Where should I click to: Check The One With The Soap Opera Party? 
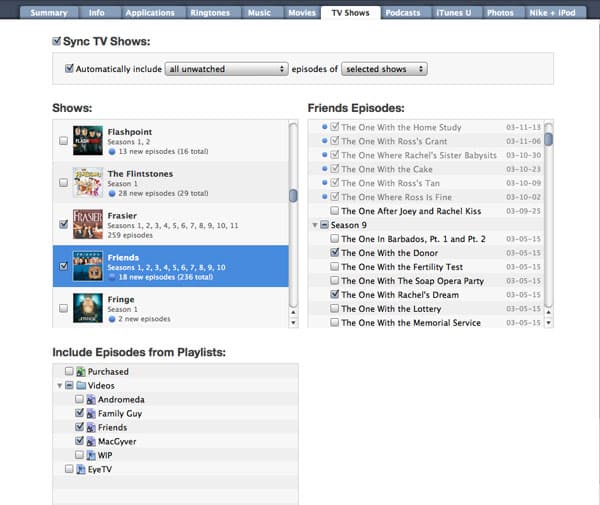tap(334, 280)
